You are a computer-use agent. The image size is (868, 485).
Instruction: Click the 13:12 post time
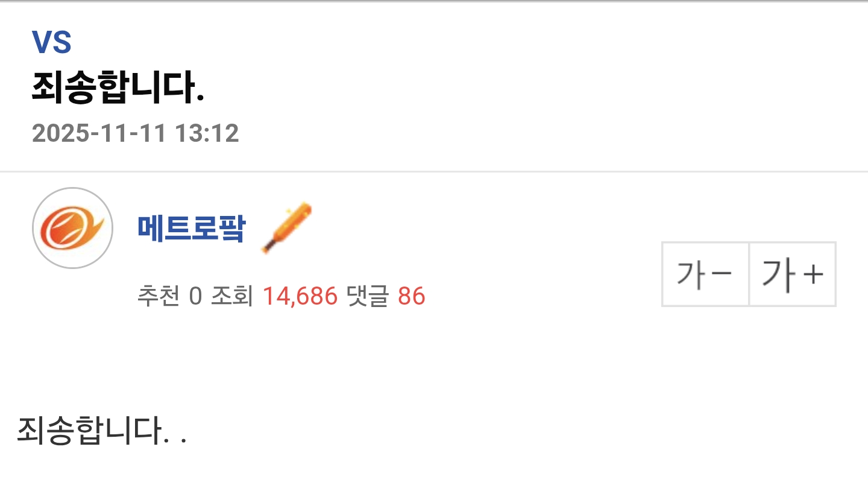point(207,133)
